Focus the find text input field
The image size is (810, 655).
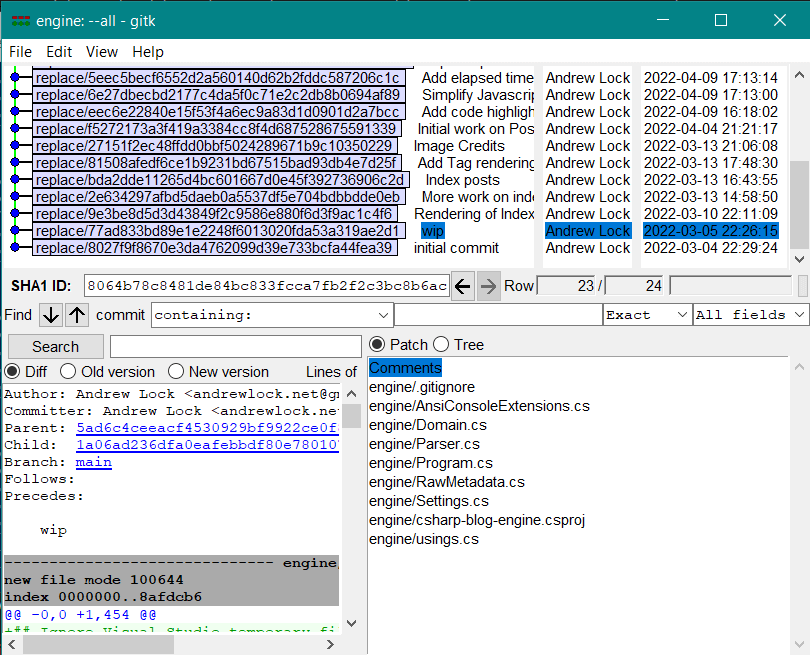[x=498, y=315]
